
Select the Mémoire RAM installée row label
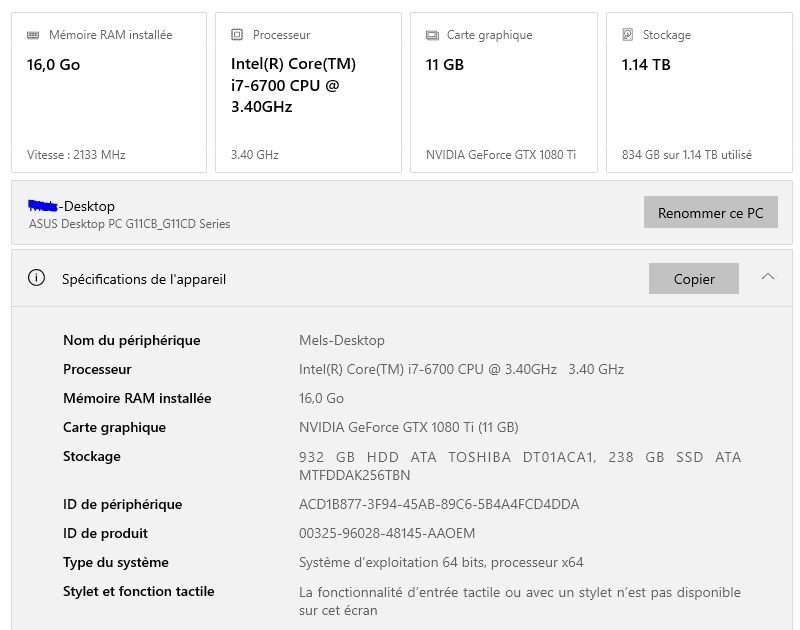click(137, 398)
